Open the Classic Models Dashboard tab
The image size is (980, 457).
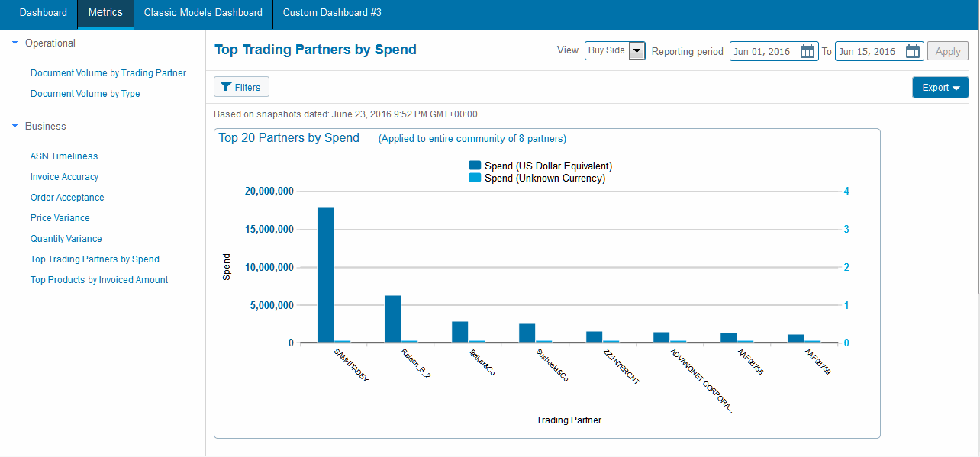(x=203, y=13)
